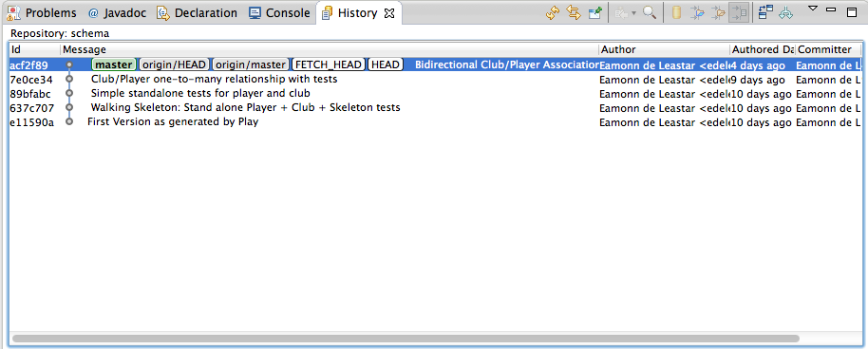Select 'Club/Player one-to-many relationship with tests' commit

point(215,79)
